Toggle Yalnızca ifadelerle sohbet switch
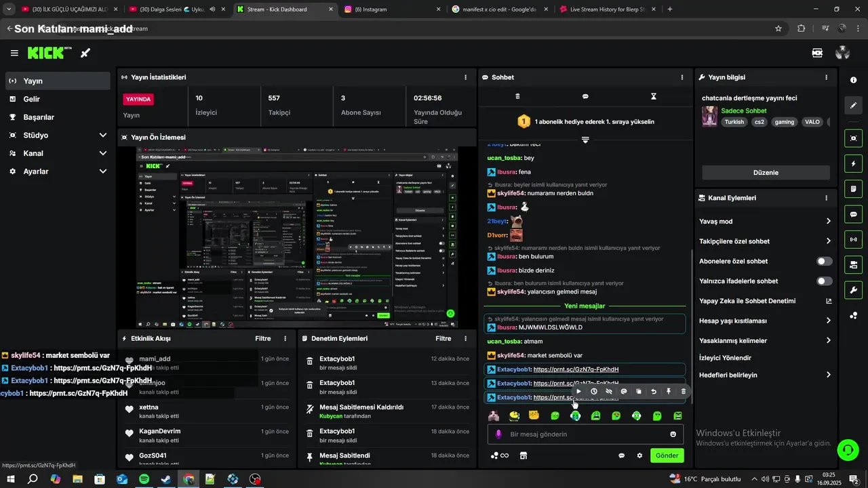 click(x=825, y=281)
